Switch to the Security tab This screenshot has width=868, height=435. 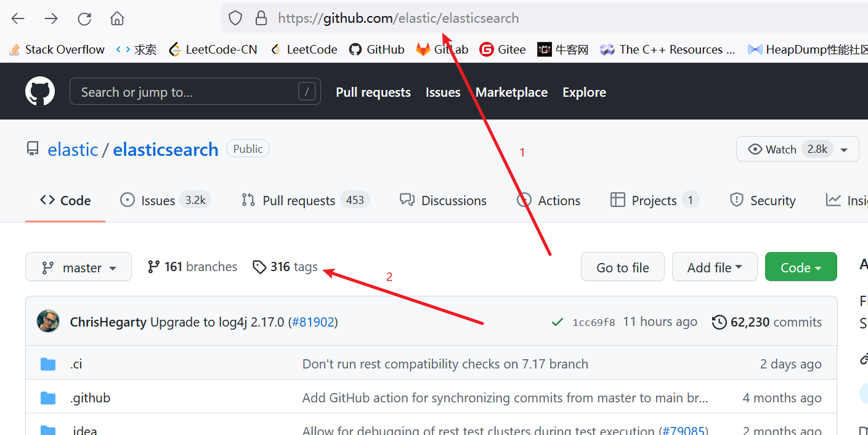coord(763,200)
